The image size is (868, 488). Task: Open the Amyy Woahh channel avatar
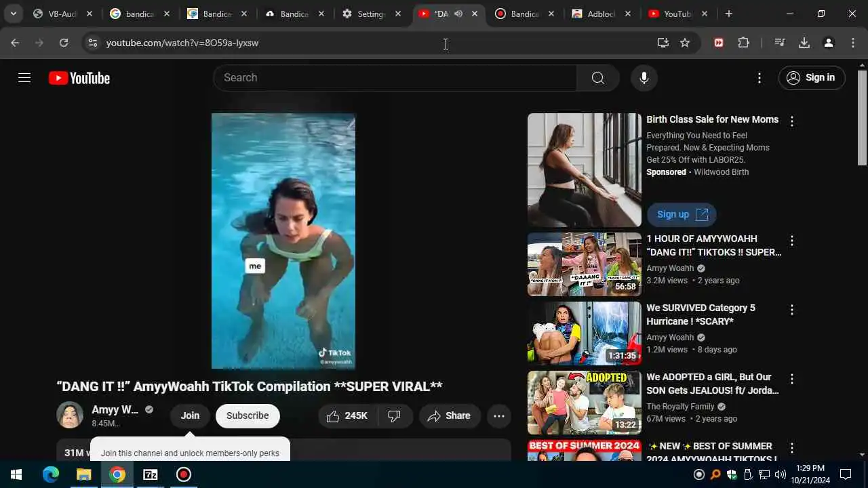pyautogui.click(x=70, y=415)
